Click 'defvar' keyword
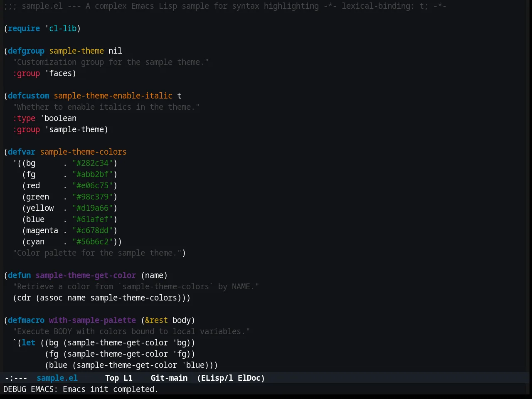The width and height of the screenshot is (532, 399). tap(22, 152)
